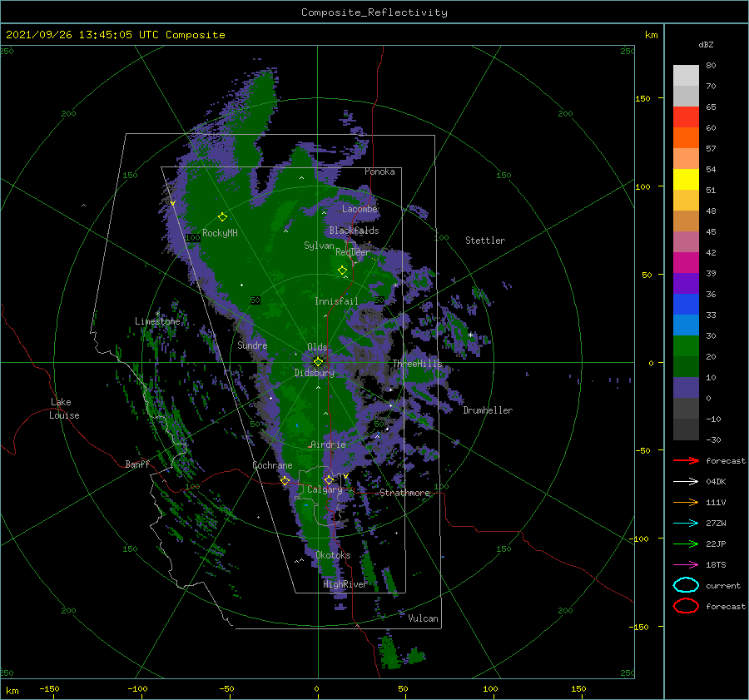
Task: Select the yellow diamond marker below RedDeer
Action: [342, 270]
